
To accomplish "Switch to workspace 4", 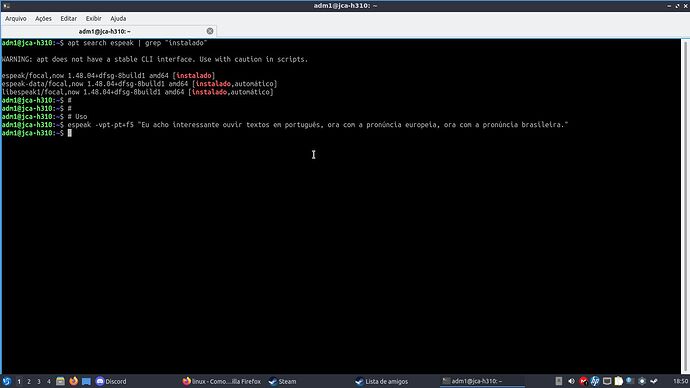I will 48,381.
